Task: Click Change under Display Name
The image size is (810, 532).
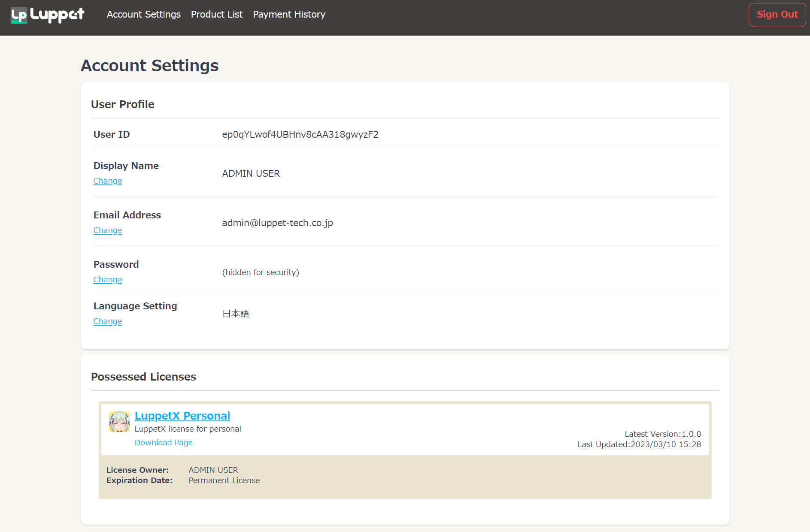Action: (107, 181)
